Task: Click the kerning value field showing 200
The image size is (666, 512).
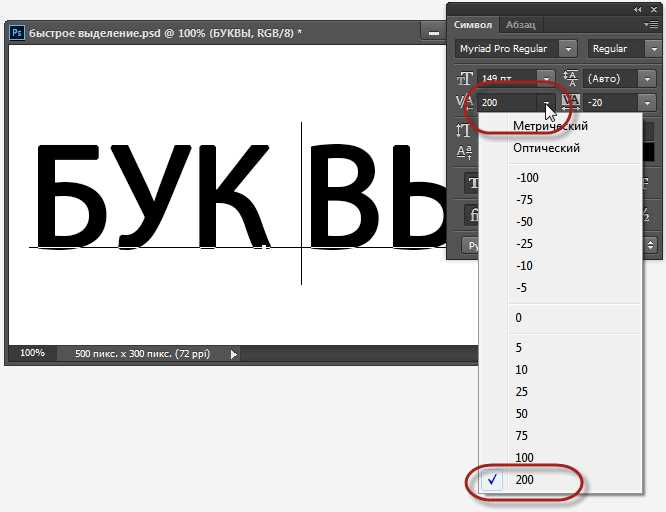Action: pyautogui.click(x=507, y=102)
